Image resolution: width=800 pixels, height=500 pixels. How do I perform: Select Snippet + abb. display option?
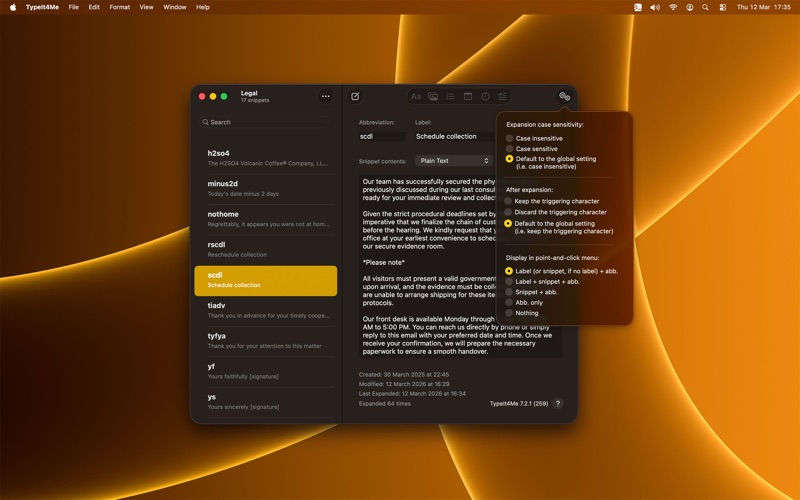point(531,292)
